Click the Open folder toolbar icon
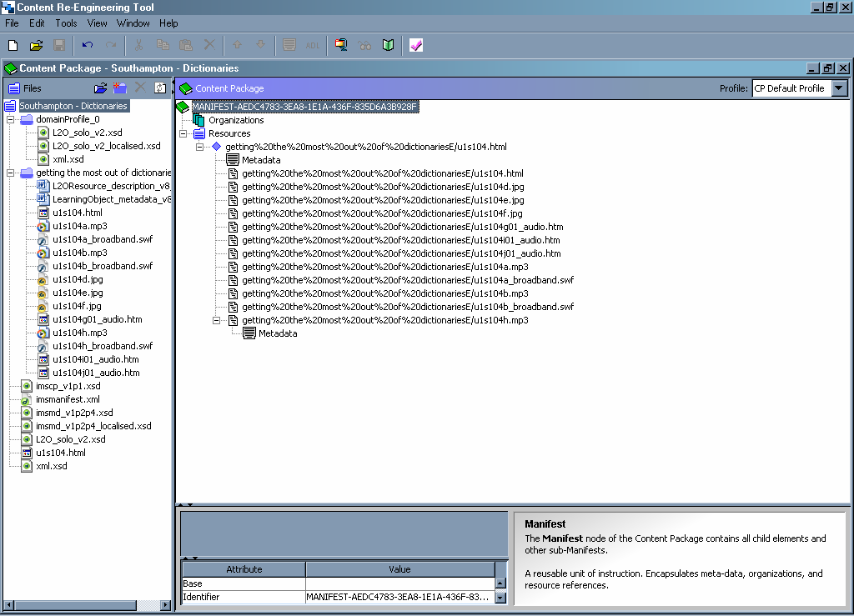The width and height of the screenshot is (854, 616). point(36,45)
